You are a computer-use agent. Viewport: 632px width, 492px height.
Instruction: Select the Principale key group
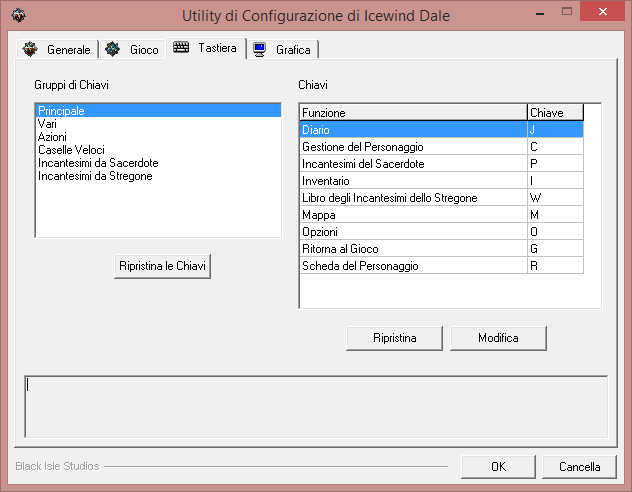click(158, 110)
